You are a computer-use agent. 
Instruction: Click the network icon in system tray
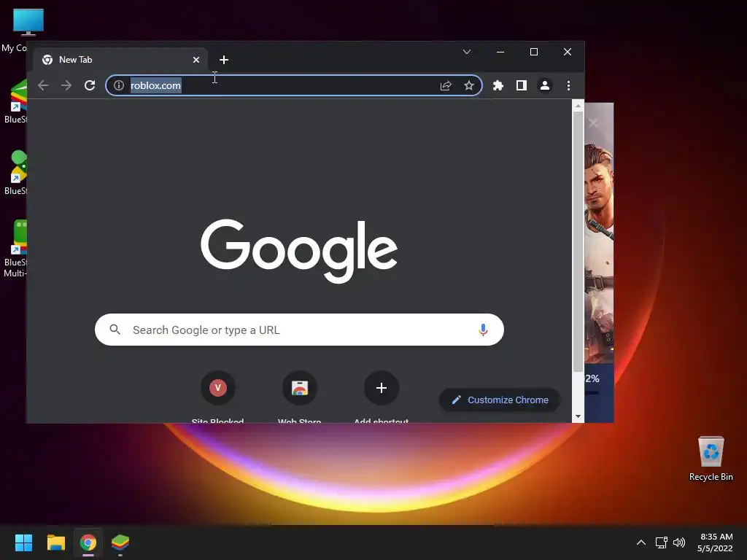tap(661, 542)
